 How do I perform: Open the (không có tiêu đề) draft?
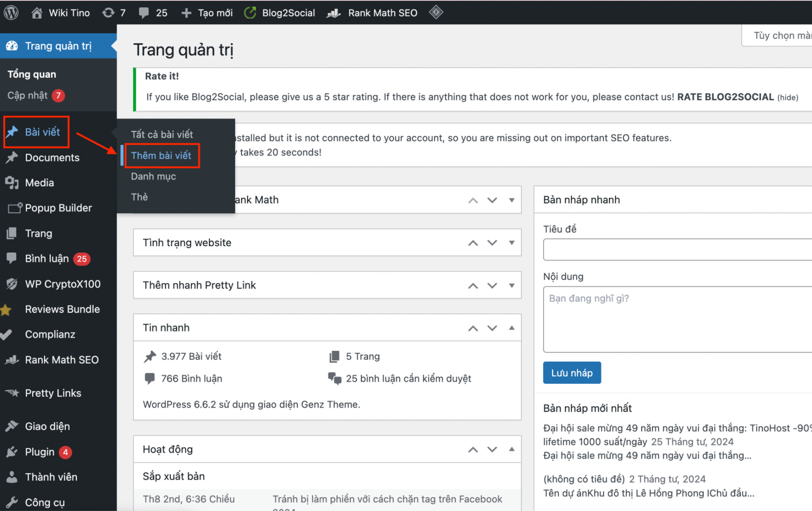(584, 479)
